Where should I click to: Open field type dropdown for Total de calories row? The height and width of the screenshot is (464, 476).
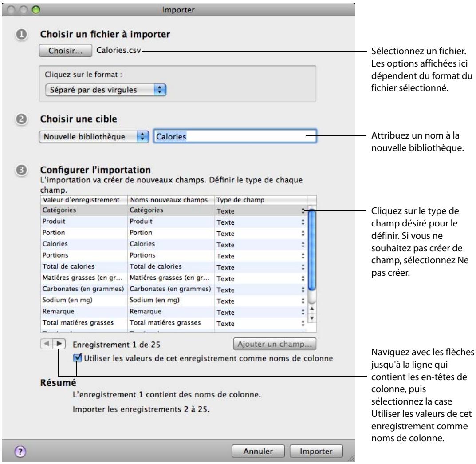pos(260,267)
